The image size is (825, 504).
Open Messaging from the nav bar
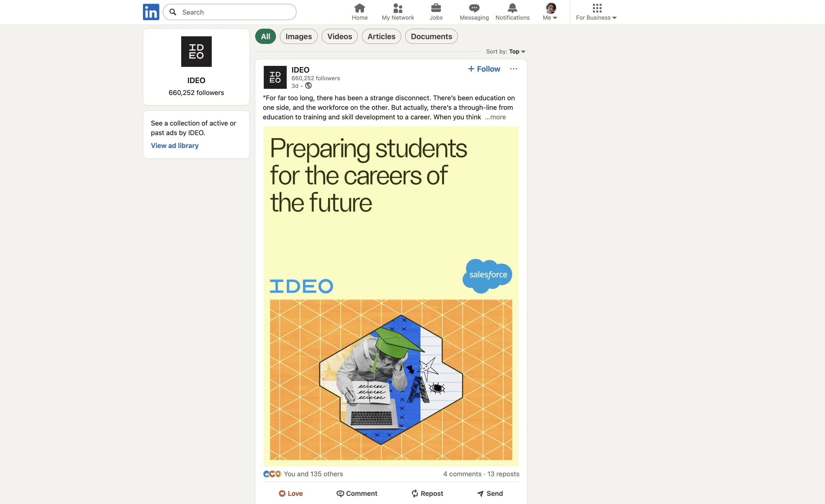[x=474, y=12]
